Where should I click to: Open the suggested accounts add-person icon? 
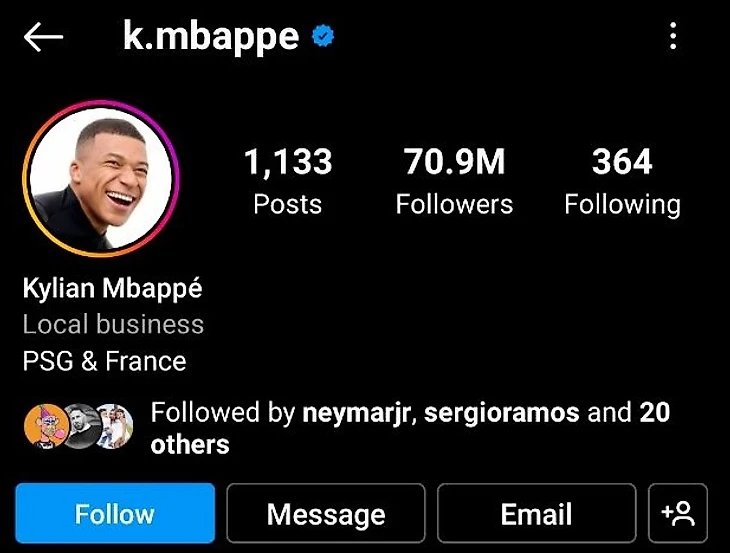tap(677, 513)
